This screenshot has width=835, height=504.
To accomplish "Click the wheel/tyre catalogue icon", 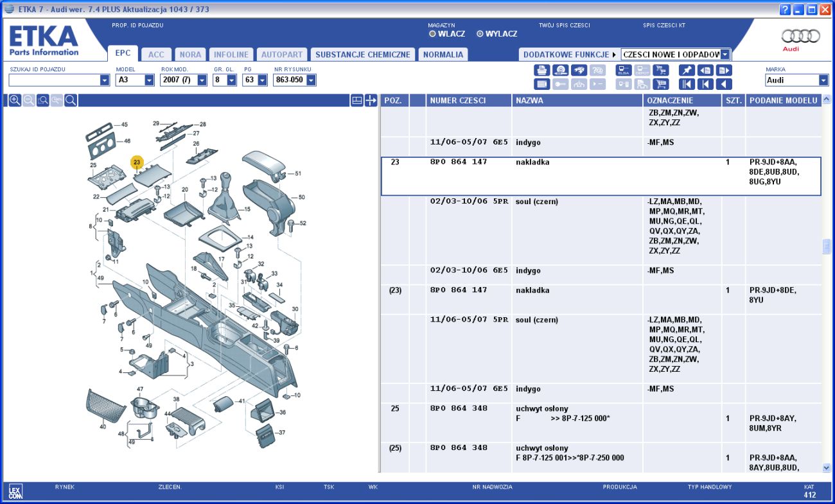I will [561, 70].
